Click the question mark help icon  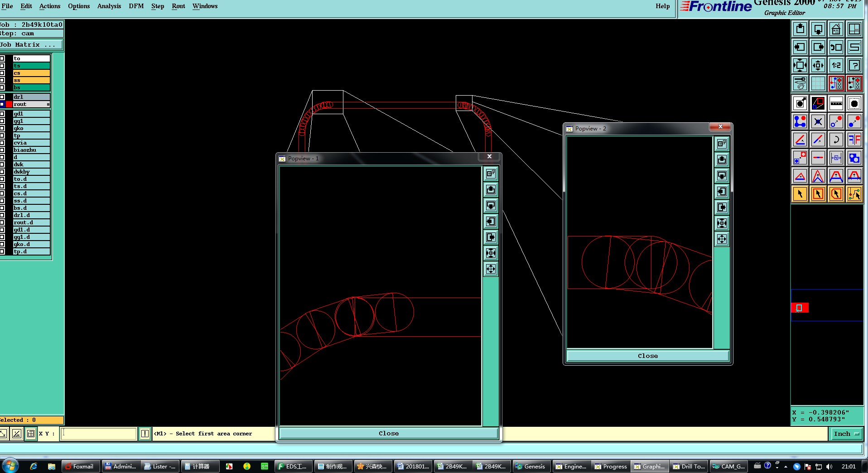pyautogui.click(x=854, y=65)
